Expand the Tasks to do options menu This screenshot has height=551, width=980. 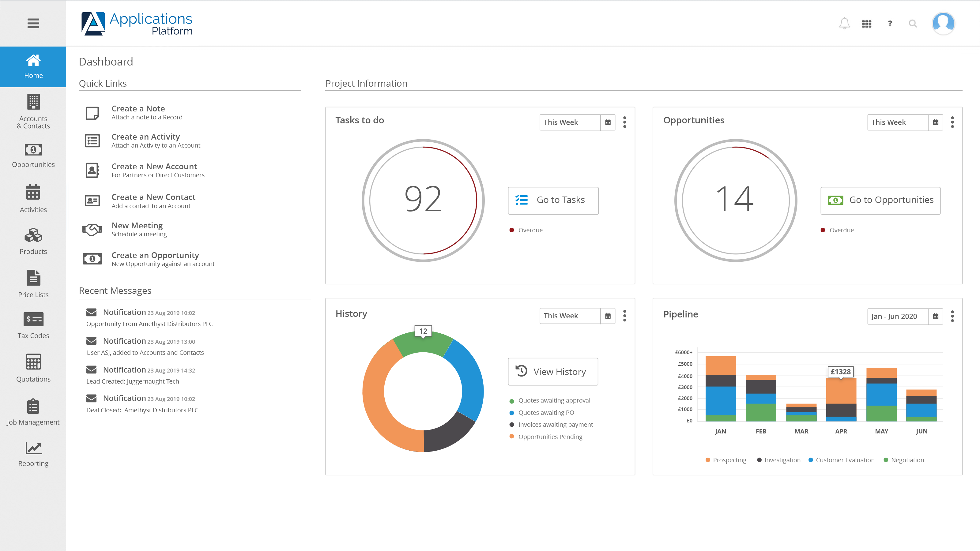[625, 122]
